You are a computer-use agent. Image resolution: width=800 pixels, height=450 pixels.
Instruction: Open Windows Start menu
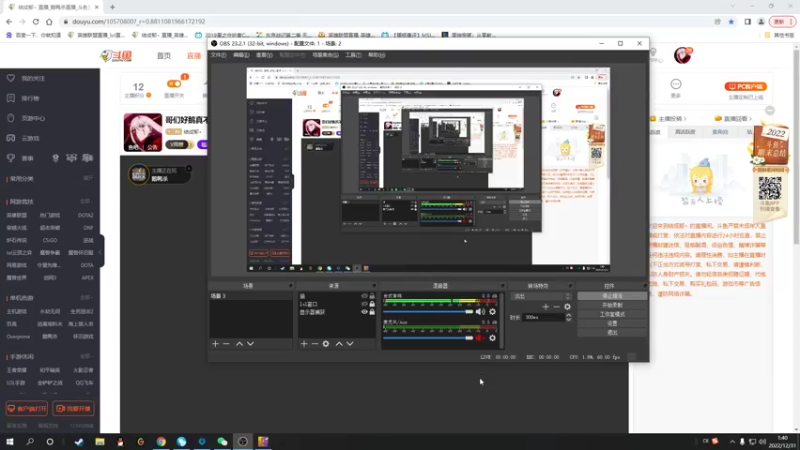tap(10, 442)
